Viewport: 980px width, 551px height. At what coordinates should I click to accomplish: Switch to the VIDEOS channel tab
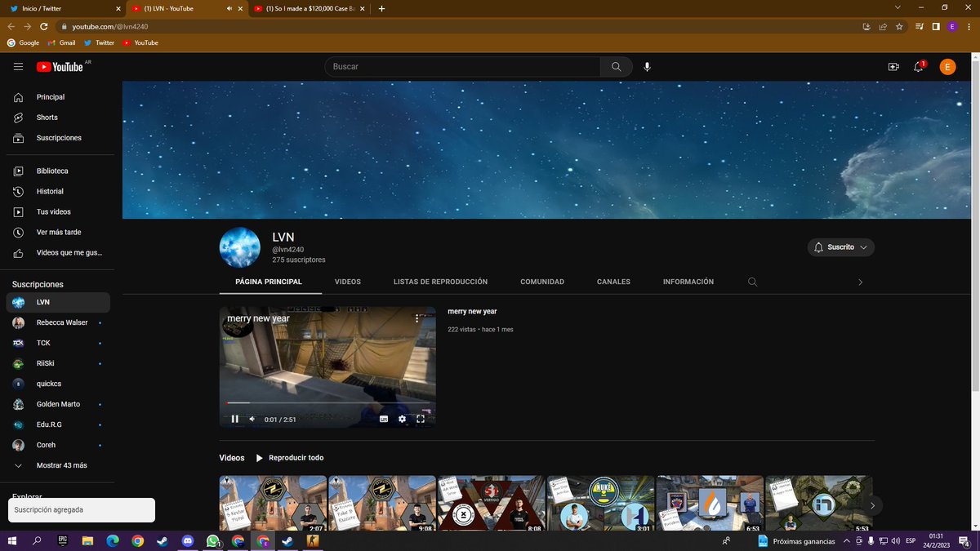coord(347,282)
